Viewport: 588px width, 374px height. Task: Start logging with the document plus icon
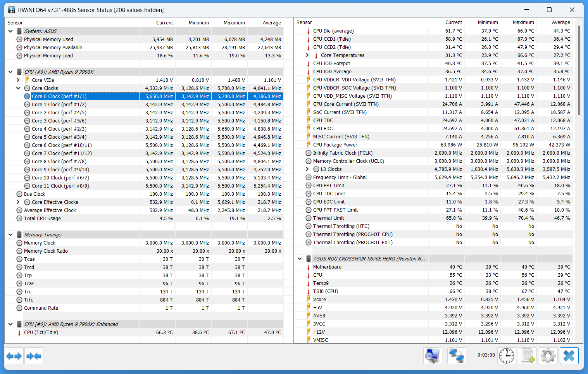[528, 356]
